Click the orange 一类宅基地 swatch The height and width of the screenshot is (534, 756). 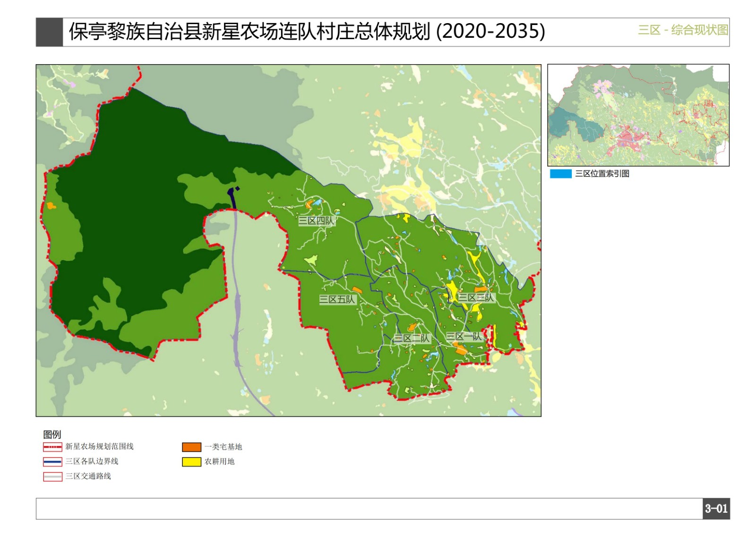click(192, 447)
